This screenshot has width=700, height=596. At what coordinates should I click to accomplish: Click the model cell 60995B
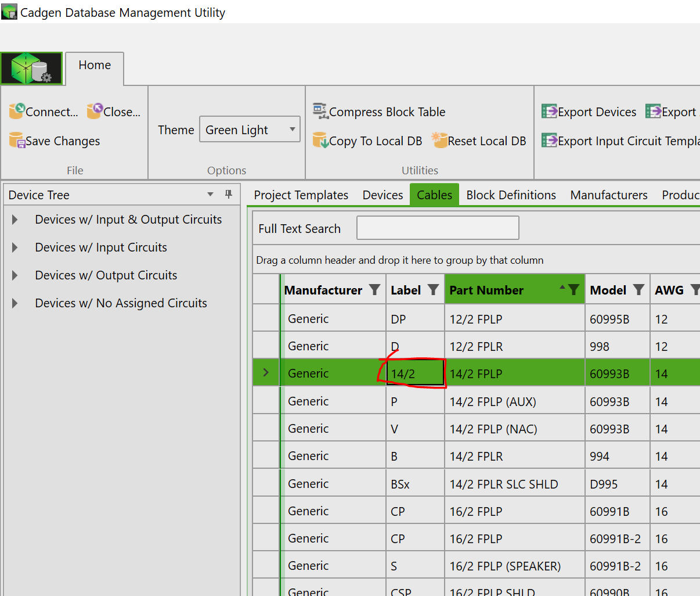(617, 319)
